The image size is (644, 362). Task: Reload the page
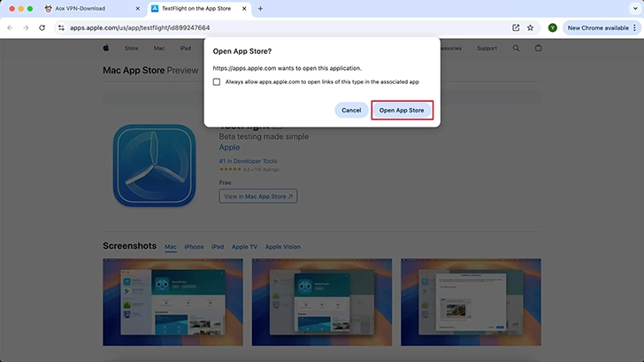click(42, 27)
